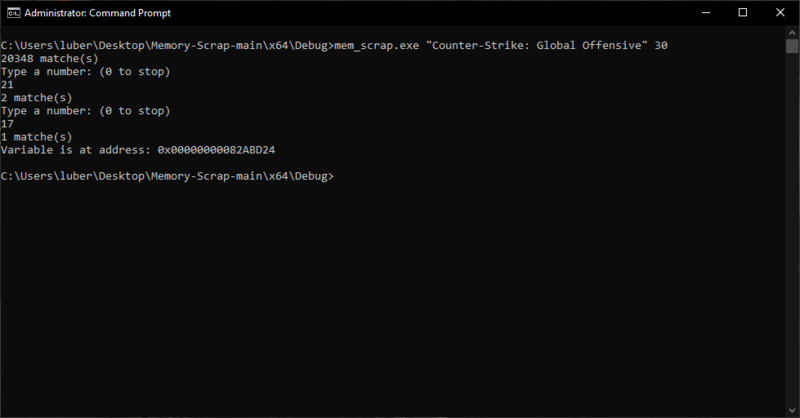
Task: Click the empty scrollbar track area
Action: click(x=792, y=230)
